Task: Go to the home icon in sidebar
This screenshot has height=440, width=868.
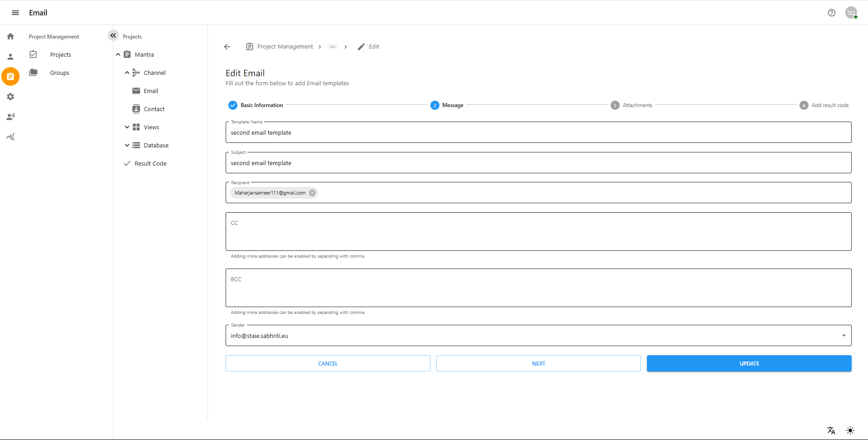Action: [10, 36]
